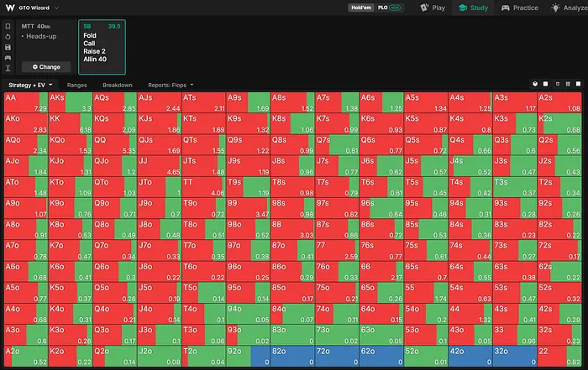The image size is (588, 370).
Task: Click the bookmark icon in left sidebar
Action: [8, 26]
